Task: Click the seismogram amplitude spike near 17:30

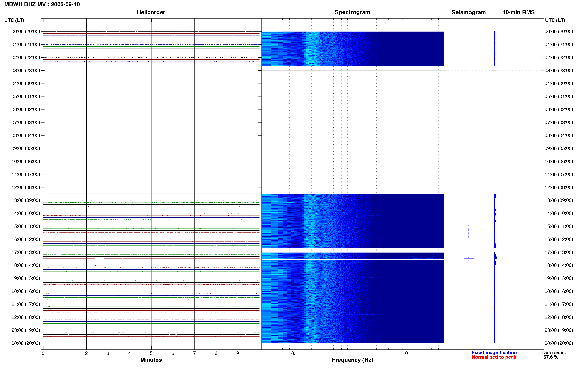Action: (x=468, y=258)
